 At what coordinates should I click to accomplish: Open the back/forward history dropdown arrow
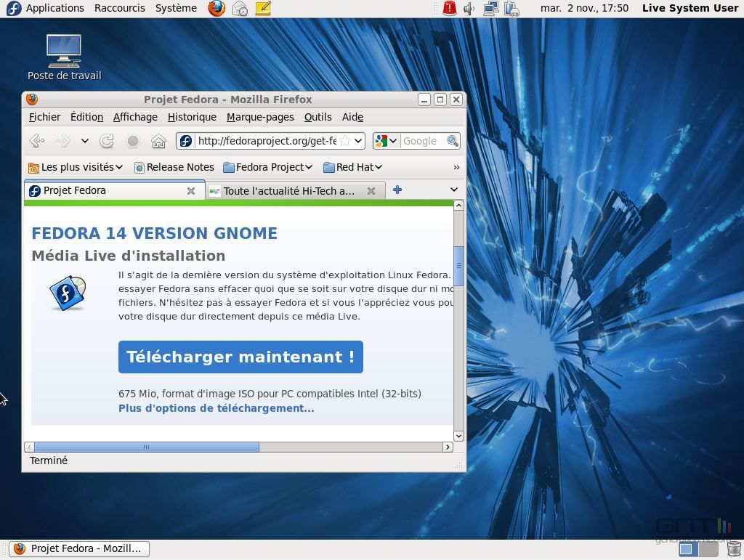coord(84,141)
